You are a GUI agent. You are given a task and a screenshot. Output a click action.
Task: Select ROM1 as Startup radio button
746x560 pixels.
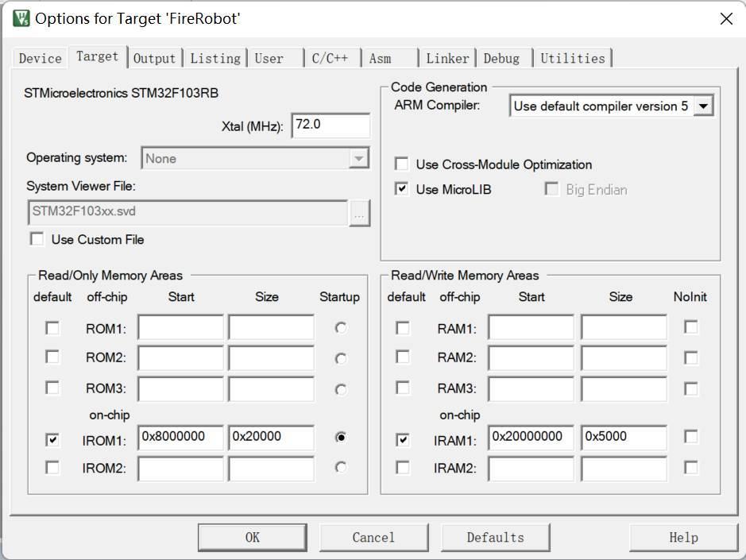[x=341, y=328]
